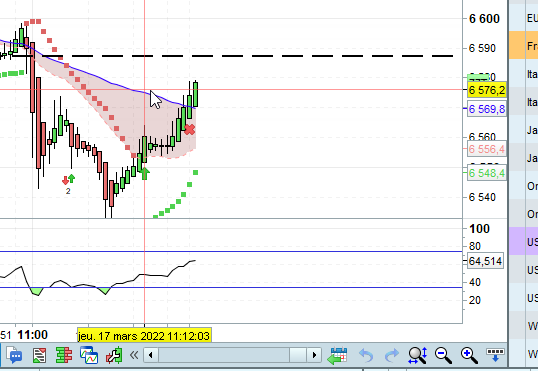Go to date with calendar icon

pos(337,355)
